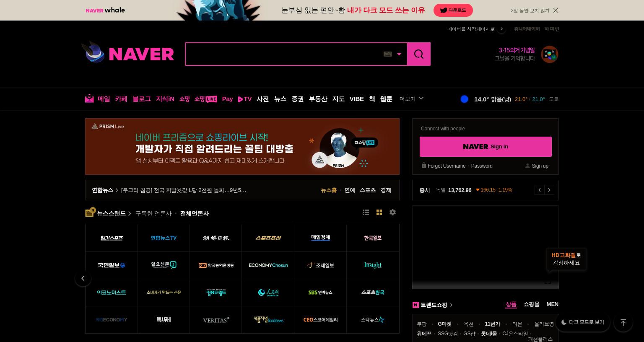The height and width of the screenshot is (342, 644).
Task: Open the VERITAS press logo
Action: [x=216, y=320]
